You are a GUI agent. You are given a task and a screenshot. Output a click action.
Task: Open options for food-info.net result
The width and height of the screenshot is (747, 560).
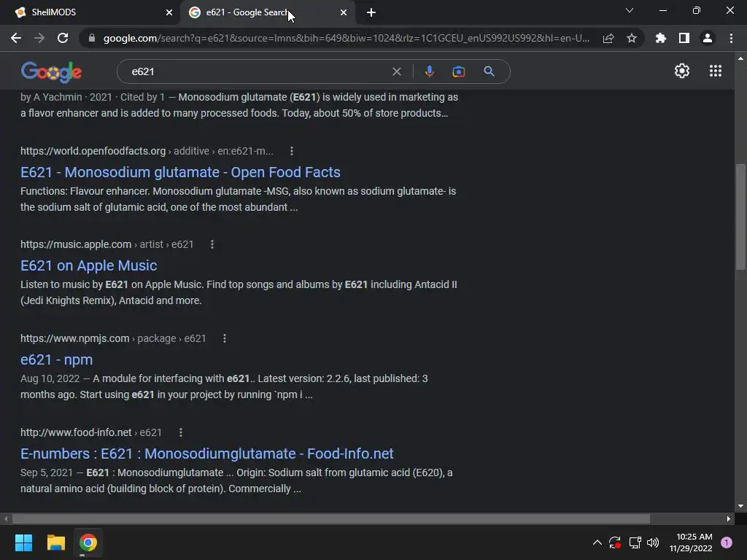click(181, 432)
